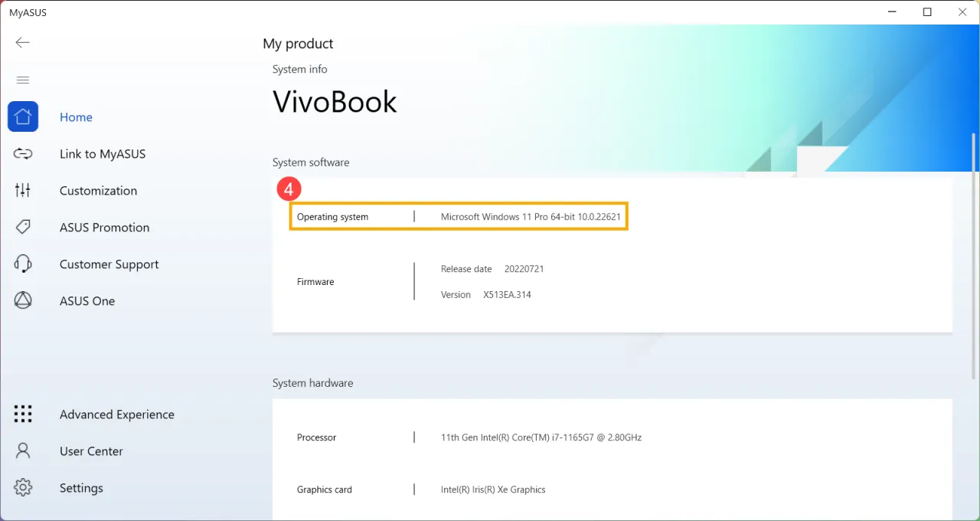Maximize the MyASUS window
Image resolution: width=980 pixels, height=521 pixels.
click(x=927, y=12)
